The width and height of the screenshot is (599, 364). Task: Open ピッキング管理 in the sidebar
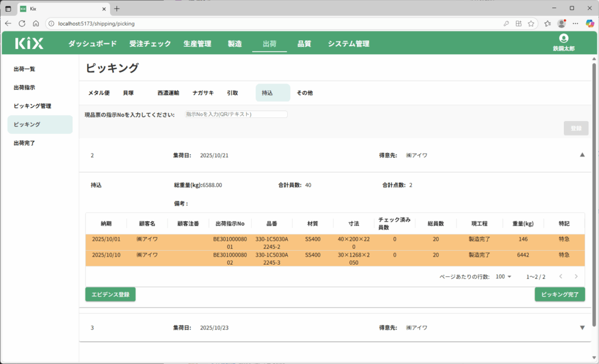click(33, 106)
